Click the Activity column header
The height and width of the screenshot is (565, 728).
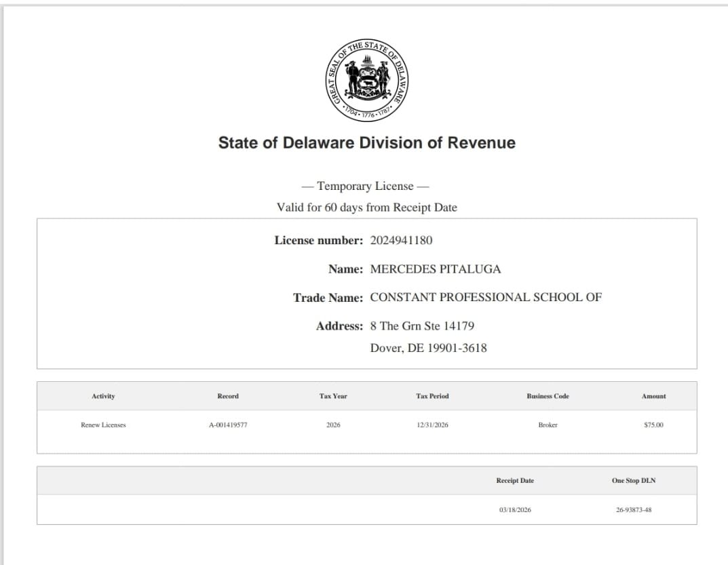pos(103,396)
